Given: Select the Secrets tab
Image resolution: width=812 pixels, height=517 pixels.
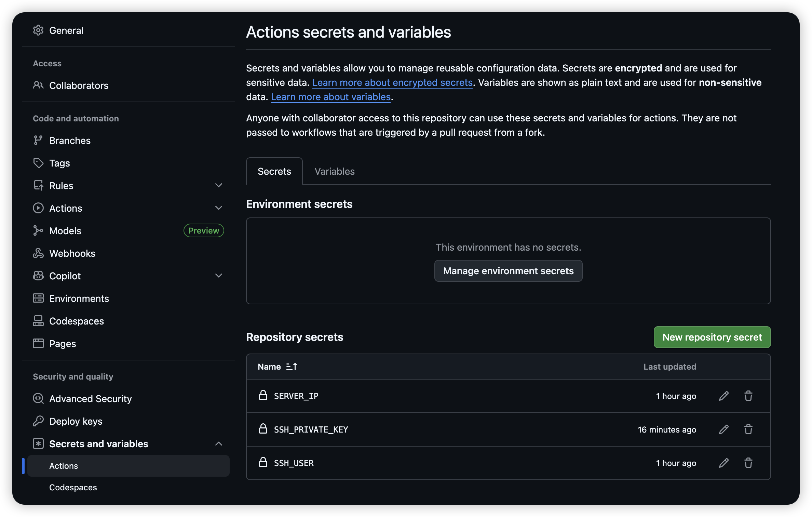Looking at the screenshot, I should pyautogui.click(x=274, y=171).
